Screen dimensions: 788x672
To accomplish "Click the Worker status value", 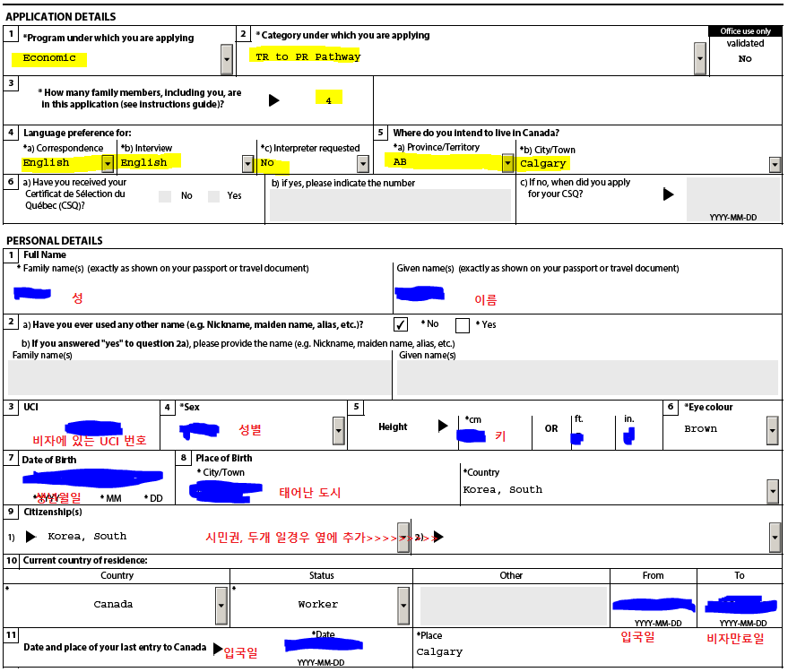I will click(x=317, y=605).
